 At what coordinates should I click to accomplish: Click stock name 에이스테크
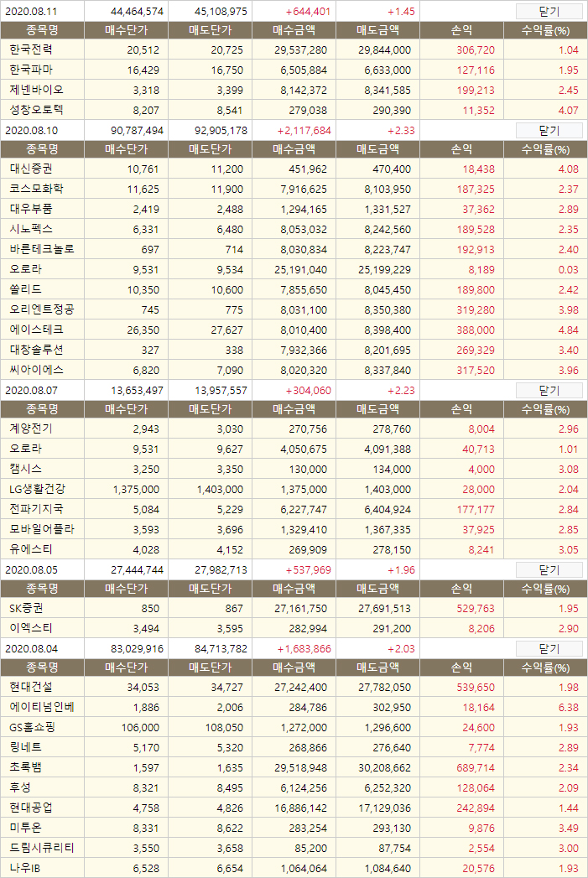tap(36, 330)
